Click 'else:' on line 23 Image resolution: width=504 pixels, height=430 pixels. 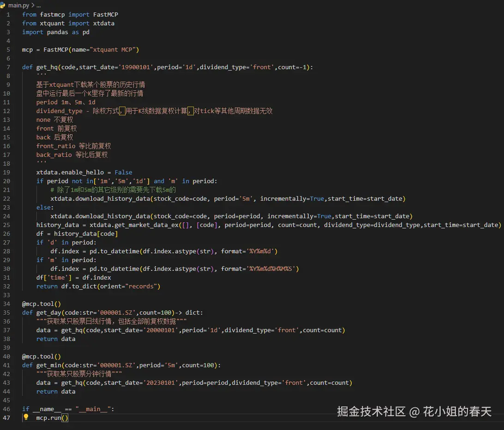coord(45,207)
